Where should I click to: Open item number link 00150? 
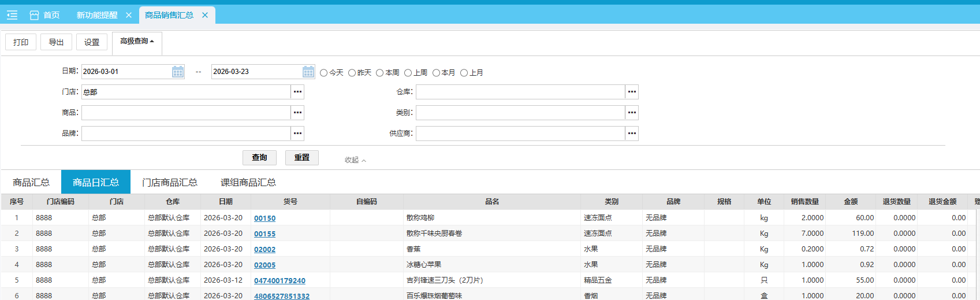(x=264, y=218)
